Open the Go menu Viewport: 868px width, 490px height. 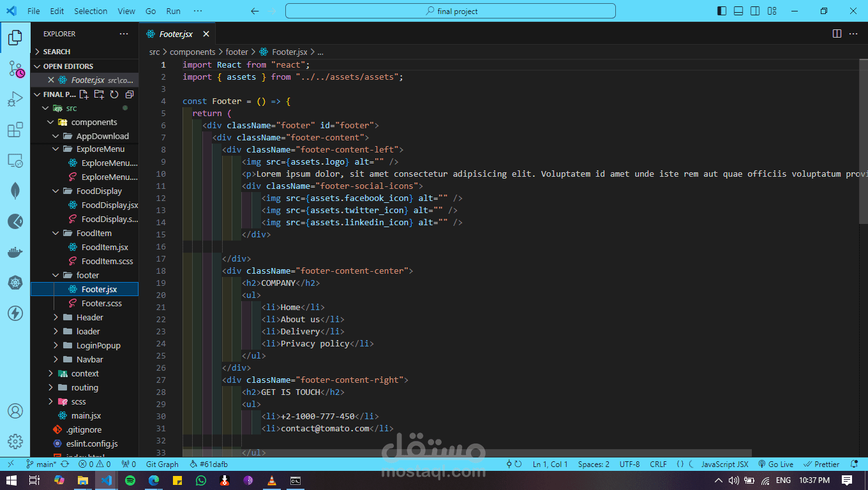click(x=151, y=11)
